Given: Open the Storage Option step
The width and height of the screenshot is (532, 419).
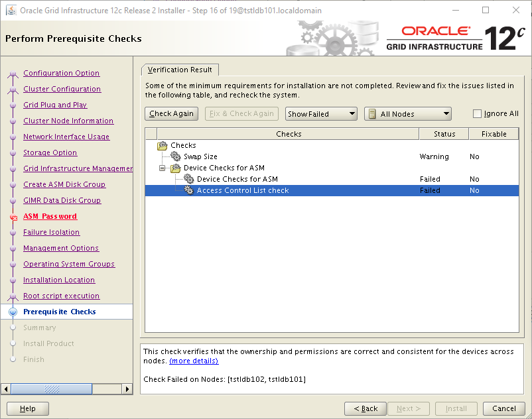Looking at the screenshot, I should [50, 152].
